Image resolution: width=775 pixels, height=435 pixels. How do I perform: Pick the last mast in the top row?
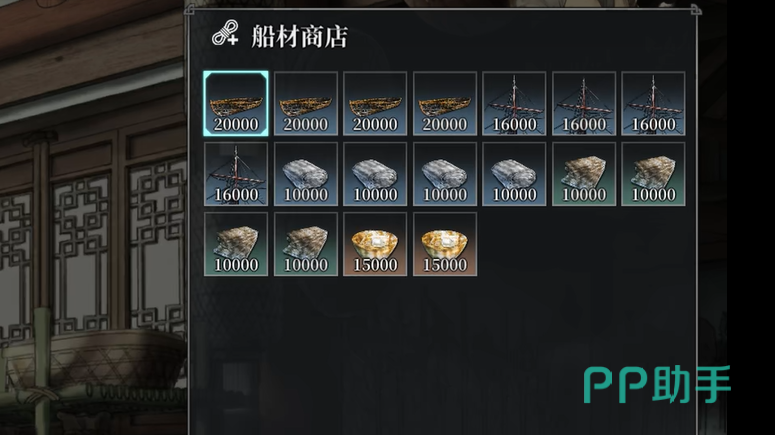[653, 103]
